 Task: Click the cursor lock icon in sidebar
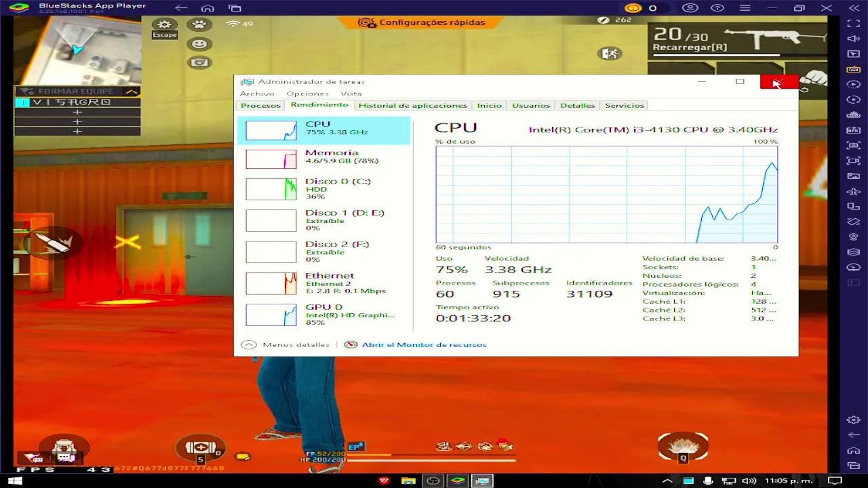pos(854,53)
